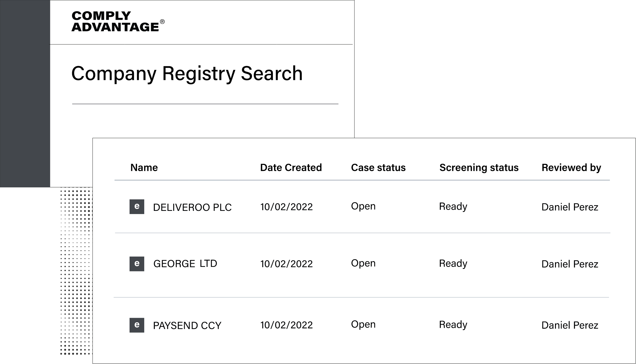Sort by the Screening status column header
Screen dimensions: 636x364
[x=479, y=167]
